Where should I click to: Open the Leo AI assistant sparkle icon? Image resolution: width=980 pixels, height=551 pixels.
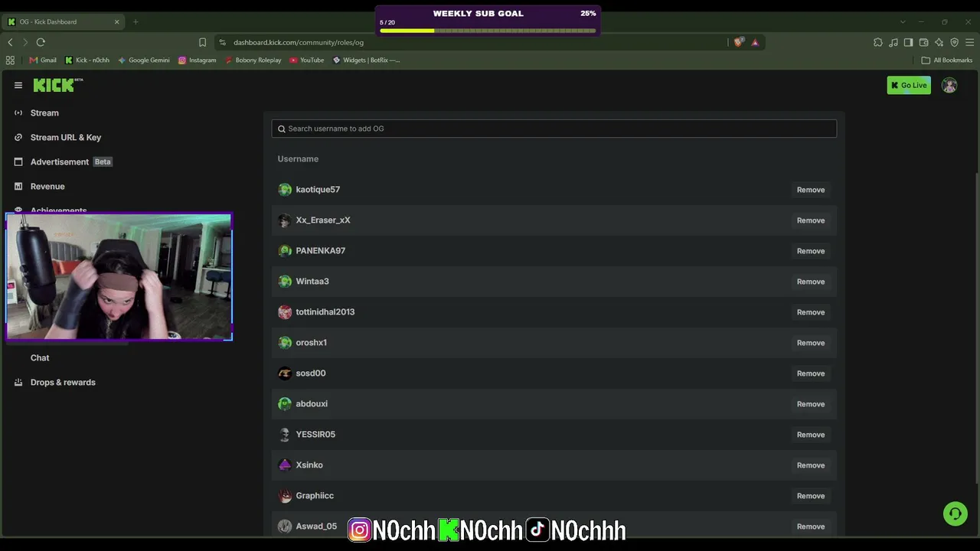click(939, 42)
